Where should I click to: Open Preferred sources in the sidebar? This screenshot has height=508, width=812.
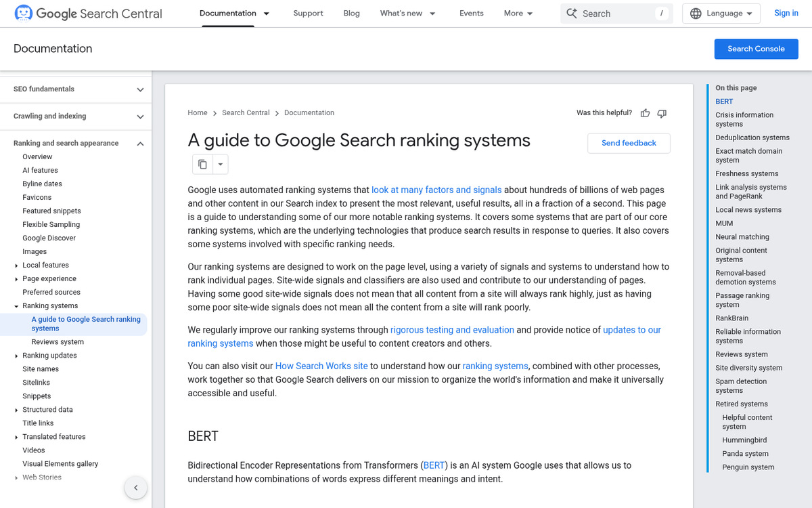pos(51,292)
